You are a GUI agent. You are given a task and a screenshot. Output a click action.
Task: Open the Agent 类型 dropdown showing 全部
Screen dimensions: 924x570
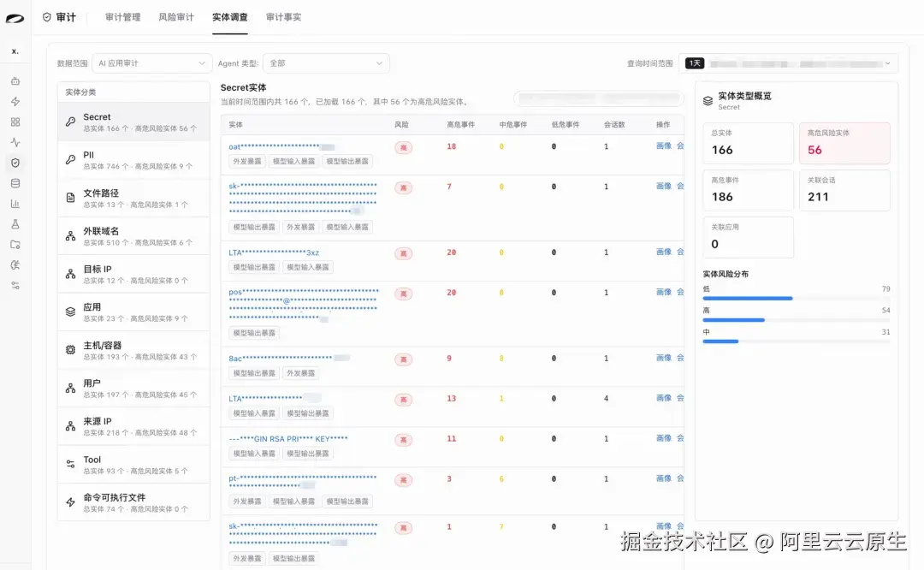[x=326, y=63]
